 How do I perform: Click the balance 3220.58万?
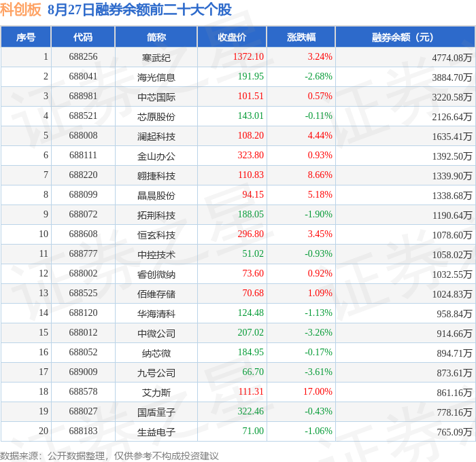[x=452, y=96]
